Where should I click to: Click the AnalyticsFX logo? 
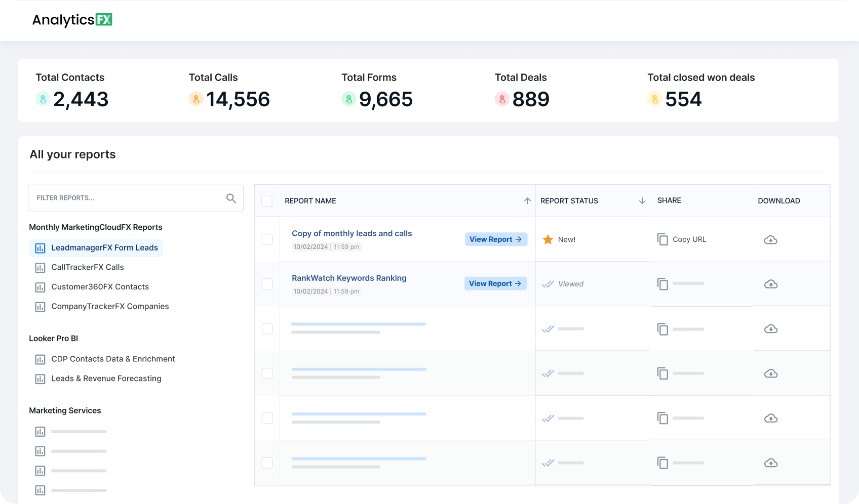click(72, 20)
